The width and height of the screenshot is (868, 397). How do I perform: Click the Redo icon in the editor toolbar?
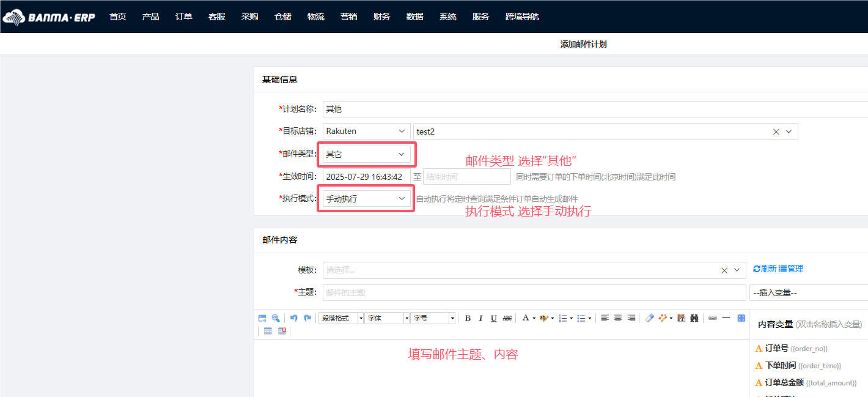(x=307, y=317)
